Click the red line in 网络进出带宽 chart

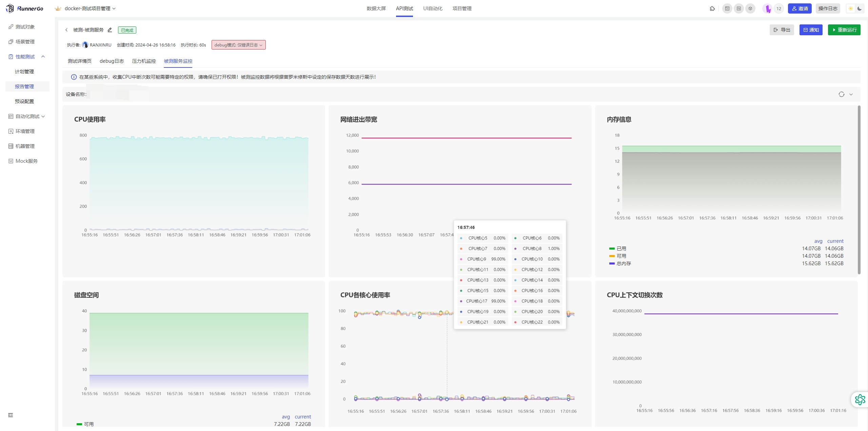[466, 138]
